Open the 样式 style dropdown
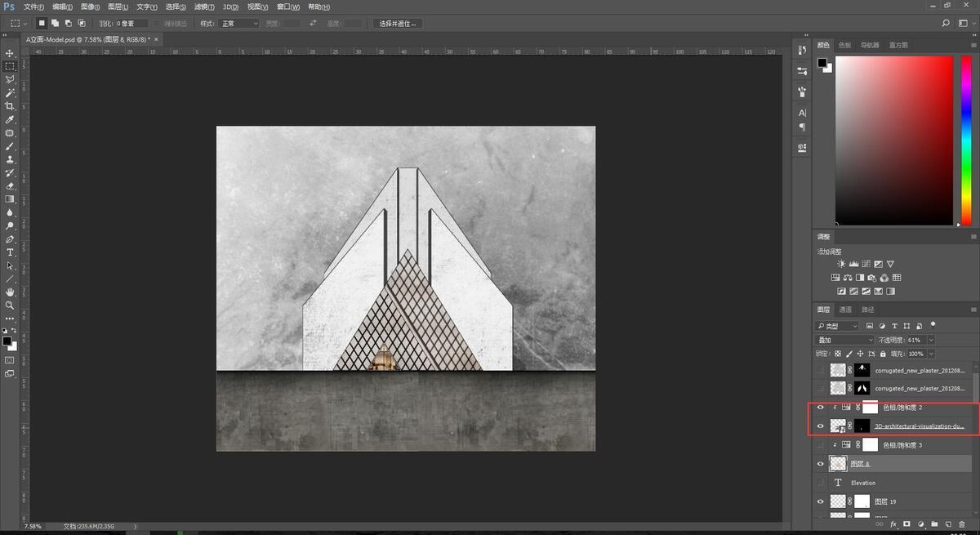The height and width of the screenshot is (535, 980). [240, 24]
